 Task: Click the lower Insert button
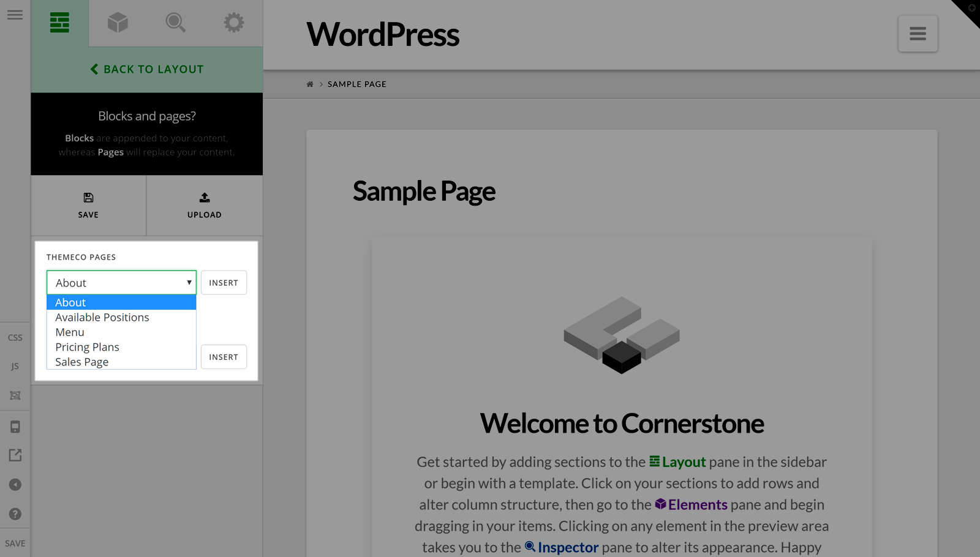coord(224,357)
